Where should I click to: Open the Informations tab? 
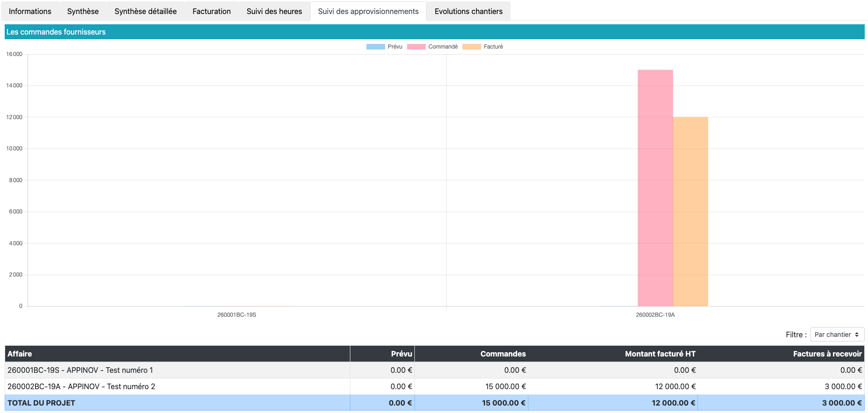30,11
